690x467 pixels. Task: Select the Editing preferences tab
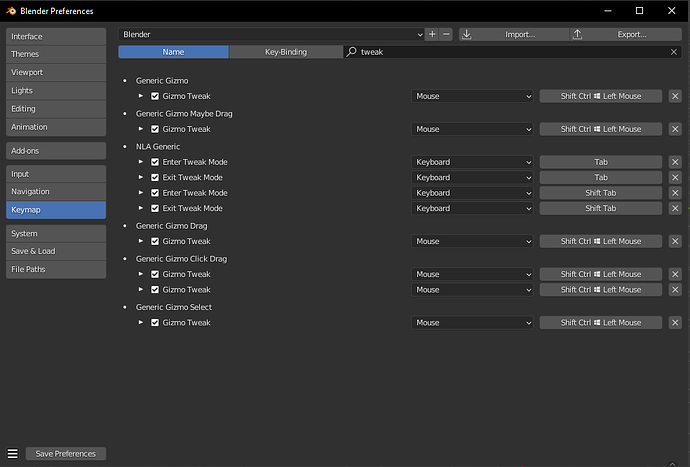(x=56, y=109)
